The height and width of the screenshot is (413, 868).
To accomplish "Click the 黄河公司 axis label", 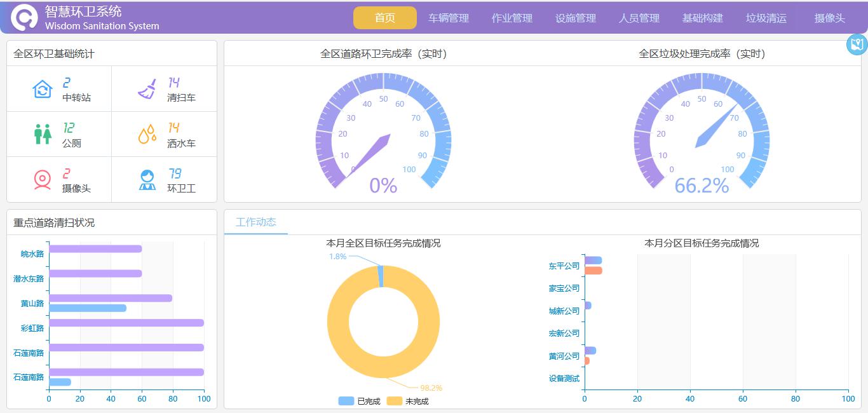I will point(564,356).
